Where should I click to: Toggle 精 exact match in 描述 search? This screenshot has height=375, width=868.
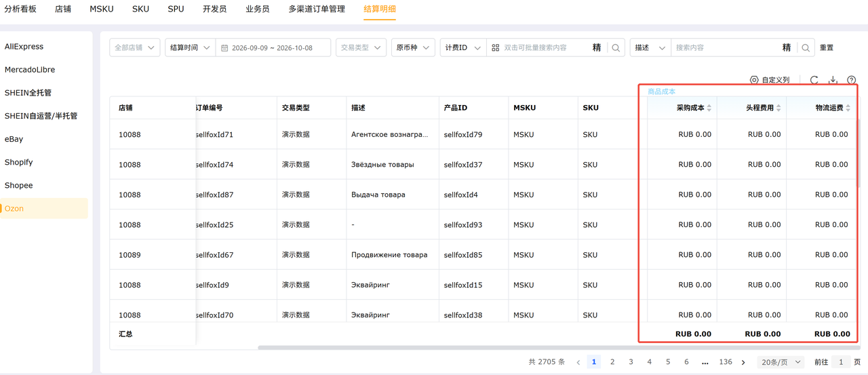click(x=787, y=47)
